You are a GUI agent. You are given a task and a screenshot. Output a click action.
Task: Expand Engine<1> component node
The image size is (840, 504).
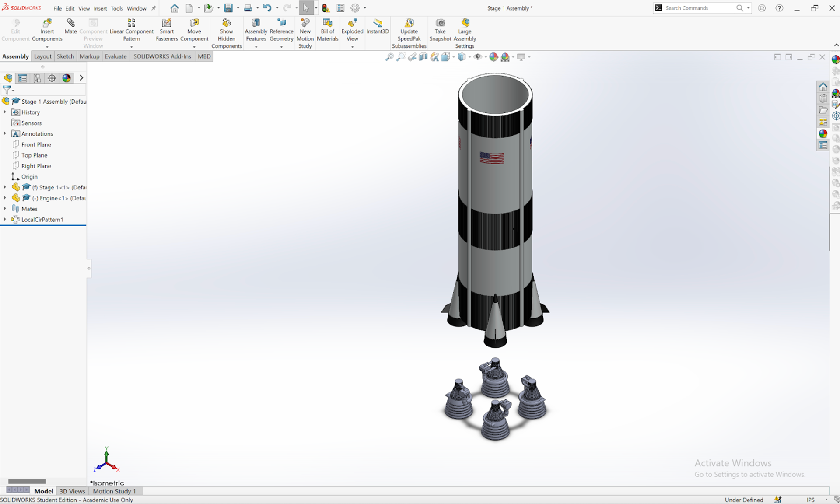point(5,198)
